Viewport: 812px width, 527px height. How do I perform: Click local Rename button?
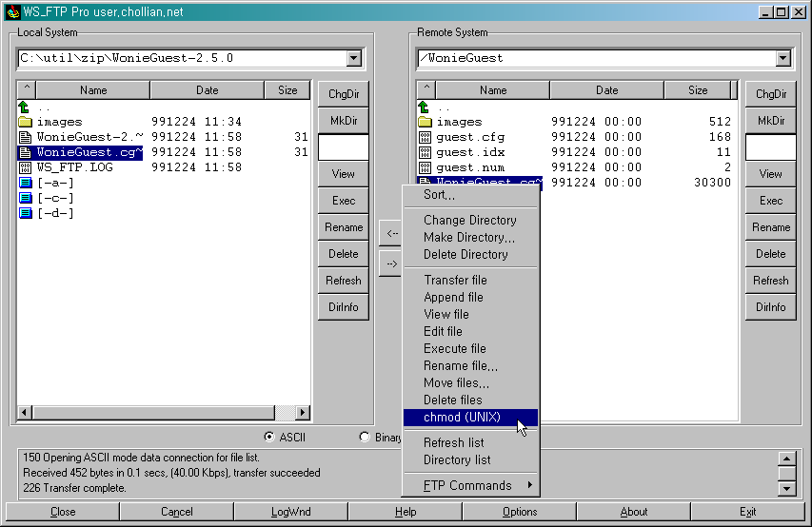[x=344, y=227]
